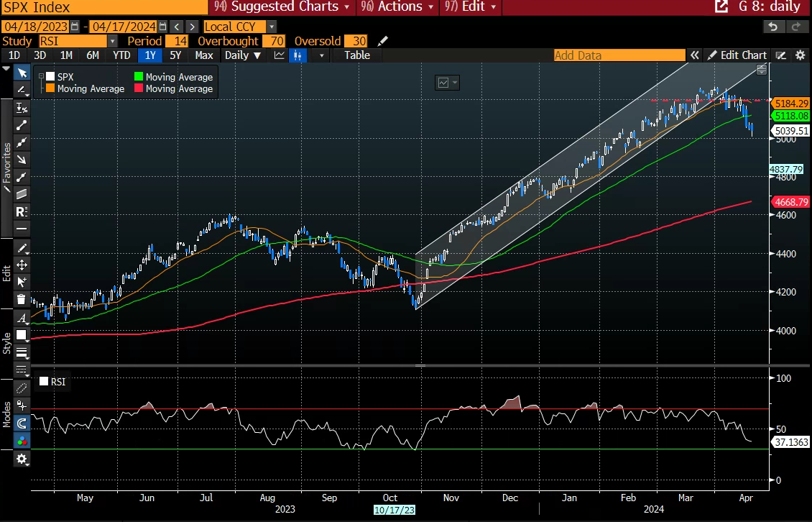Viewport: 812px width, 522px height.
Task: Choose the regression 'R' tool
Action: coord(22,211)
